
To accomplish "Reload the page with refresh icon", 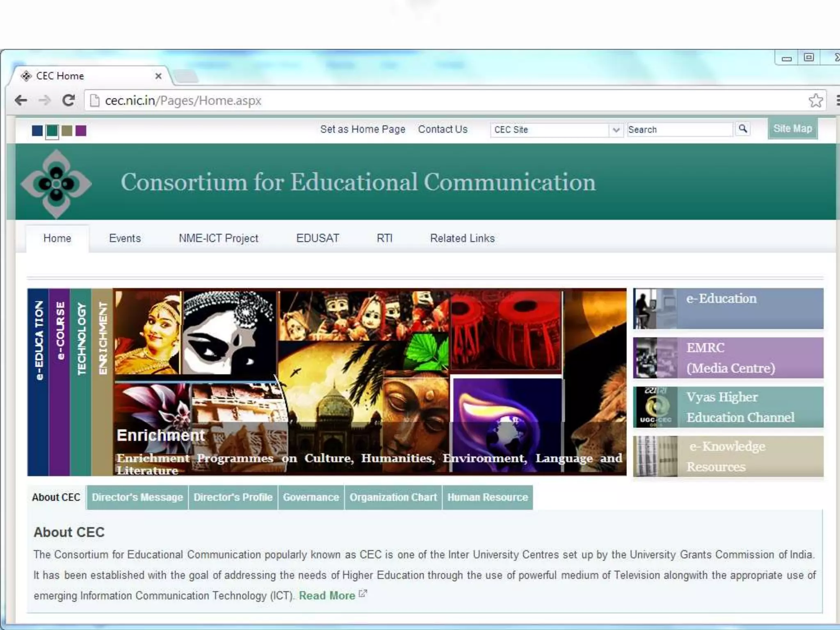I will [68, 100].
